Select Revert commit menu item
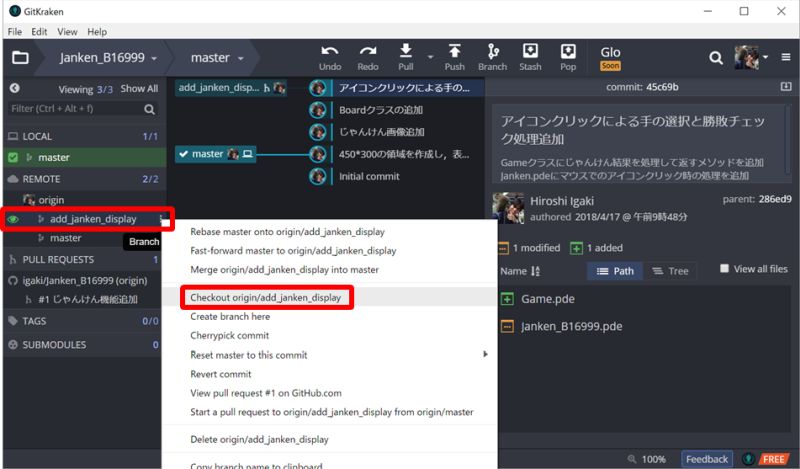Viewport: 800px width, 469px height. 221,374
